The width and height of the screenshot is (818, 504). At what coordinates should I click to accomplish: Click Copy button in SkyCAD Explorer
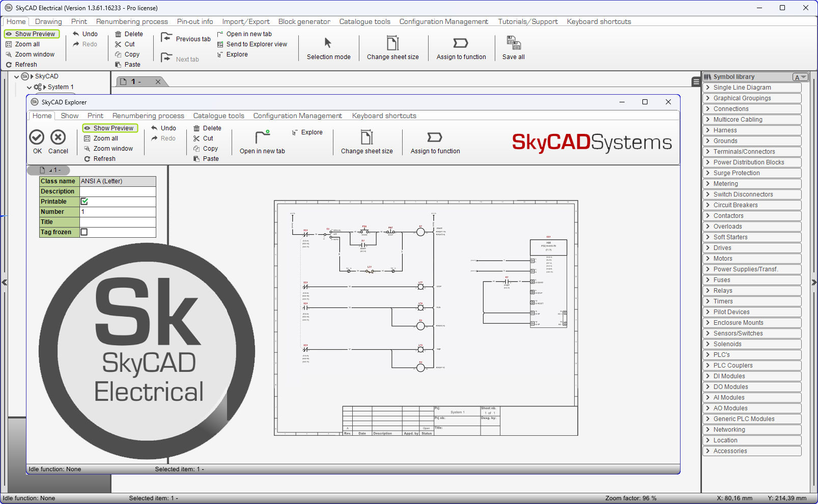coord(206,149)
